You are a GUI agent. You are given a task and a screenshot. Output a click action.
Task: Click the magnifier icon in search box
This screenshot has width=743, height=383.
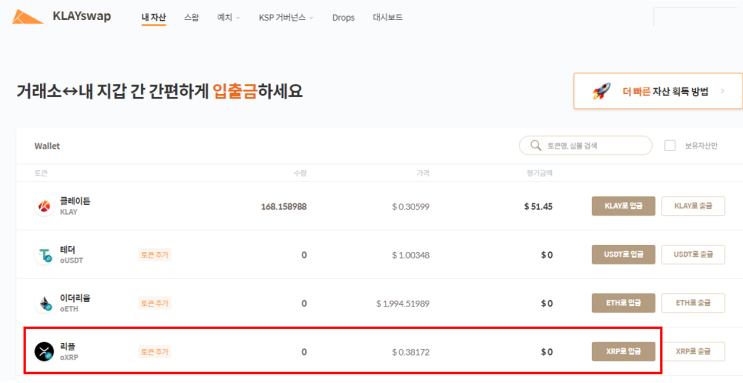coord(535,146)
